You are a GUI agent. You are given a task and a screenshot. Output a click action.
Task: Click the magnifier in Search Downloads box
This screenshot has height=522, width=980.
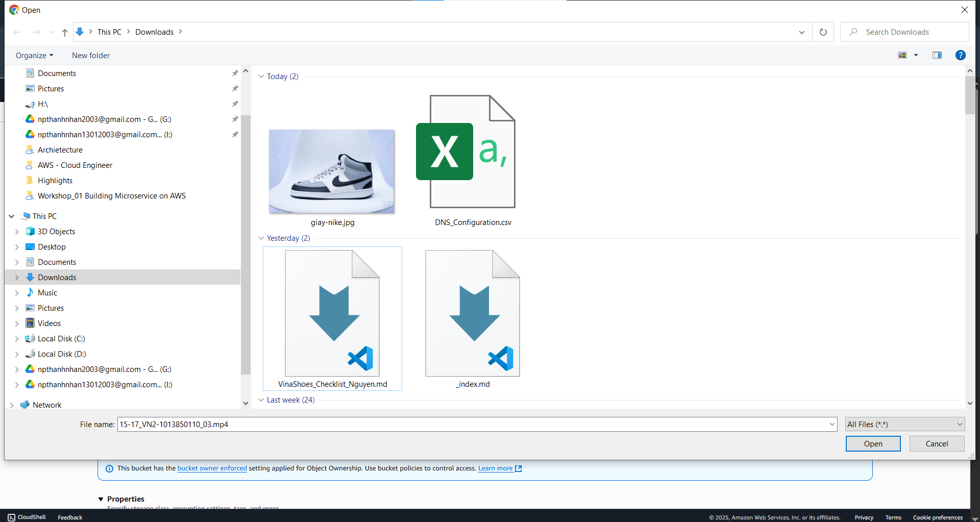coord(853,32)
